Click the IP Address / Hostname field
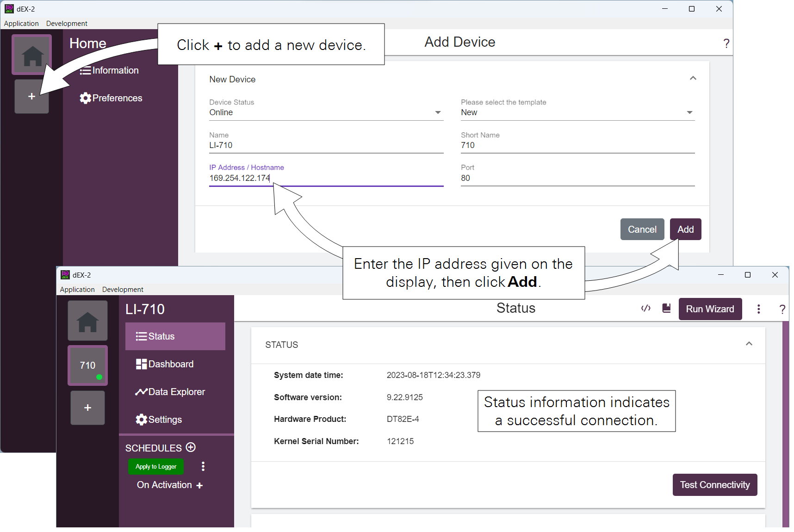This screenshot has width=794, height=532. click(326, 178)
